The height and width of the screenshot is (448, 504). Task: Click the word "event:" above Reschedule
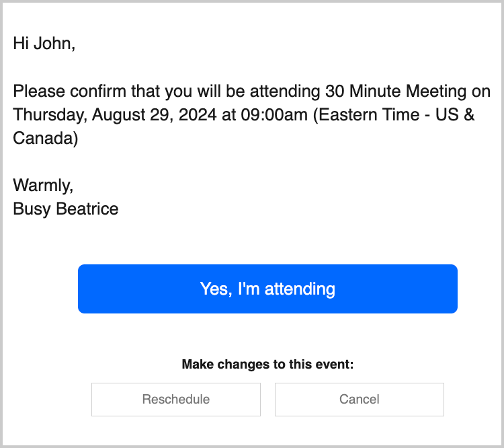click(335, 365)
